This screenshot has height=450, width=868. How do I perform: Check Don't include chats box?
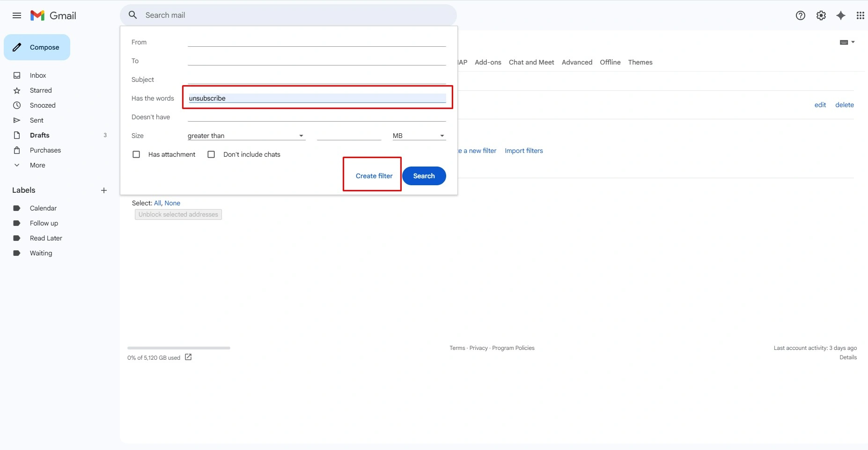coord(211,154)
